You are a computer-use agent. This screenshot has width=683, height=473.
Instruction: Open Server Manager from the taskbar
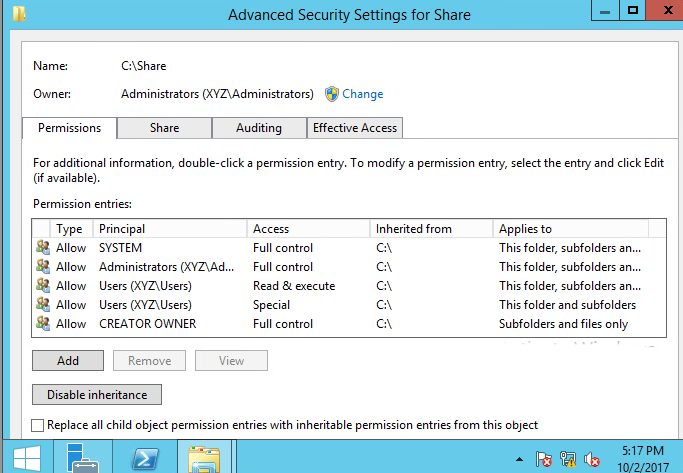click(83, 457)
